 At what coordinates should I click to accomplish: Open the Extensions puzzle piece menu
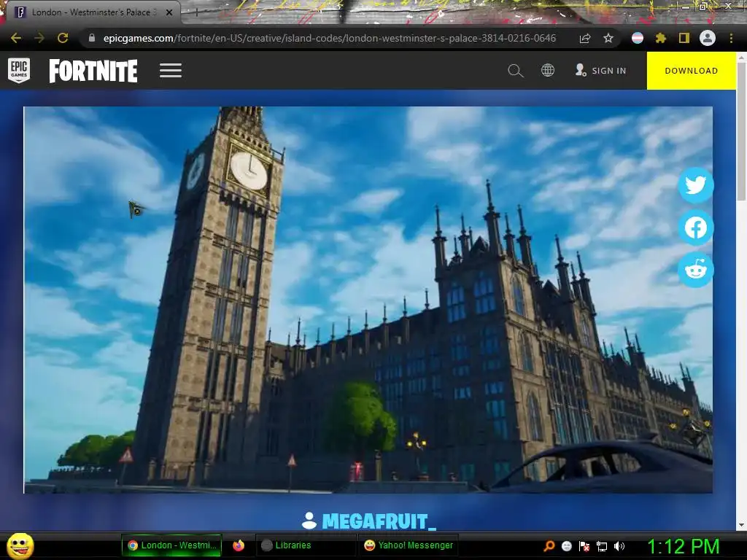coord(661,38)
